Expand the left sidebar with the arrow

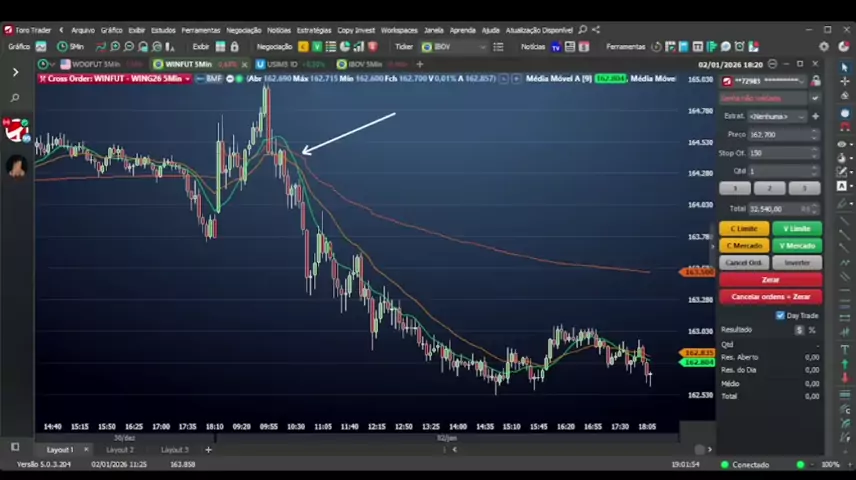click(x=15, y=72)
